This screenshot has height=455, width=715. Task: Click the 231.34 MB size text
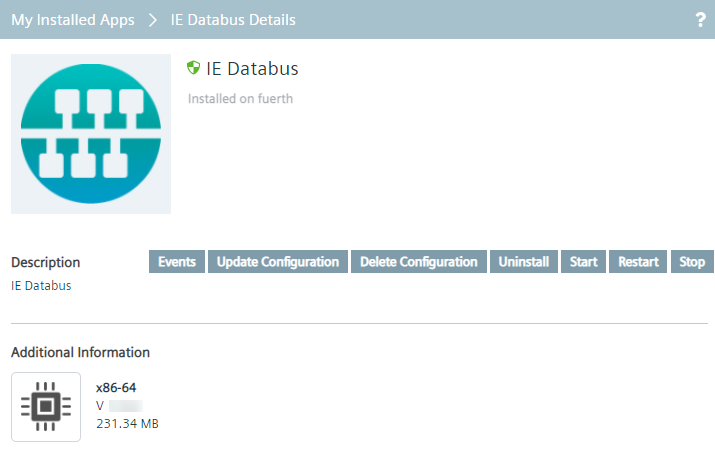(127, 424)
